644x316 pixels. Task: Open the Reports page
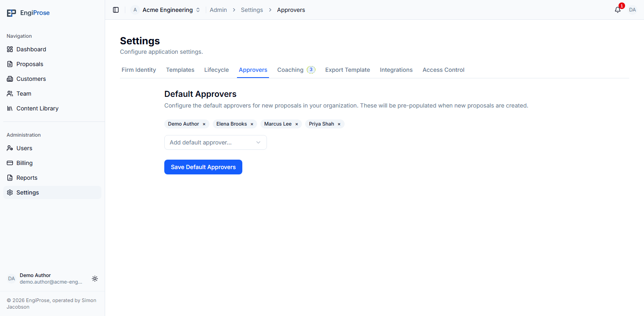[x=52, y=178]
